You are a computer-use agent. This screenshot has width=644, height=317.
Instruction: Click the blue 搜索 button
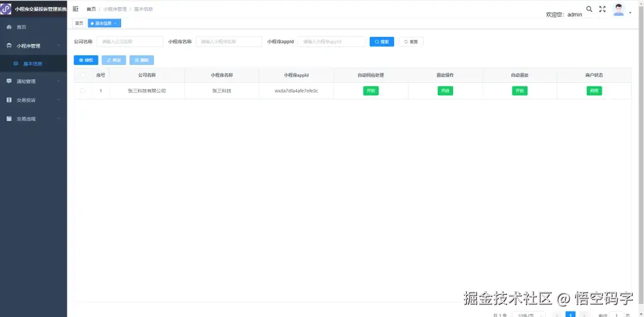click(382, 42)
